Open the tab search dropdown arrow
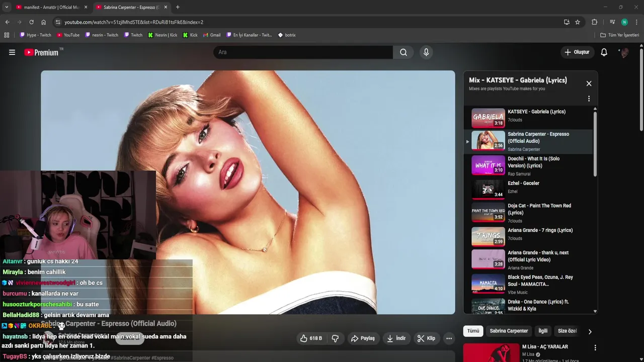Image resolution: width=644 pixels, height=362 pixels. [x=7, y=7]
